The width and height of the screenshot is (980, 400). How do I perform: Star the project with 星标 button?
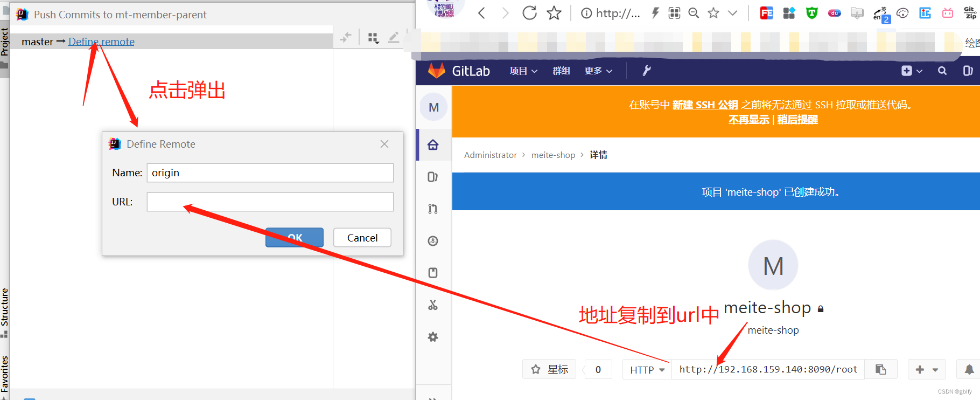549,369
